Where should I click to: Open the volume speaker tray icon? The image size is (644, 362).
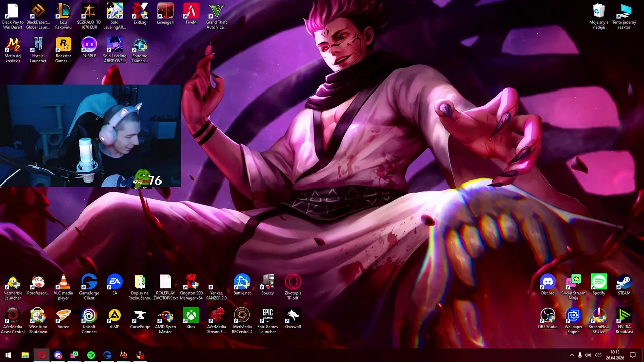pos(588,355)
